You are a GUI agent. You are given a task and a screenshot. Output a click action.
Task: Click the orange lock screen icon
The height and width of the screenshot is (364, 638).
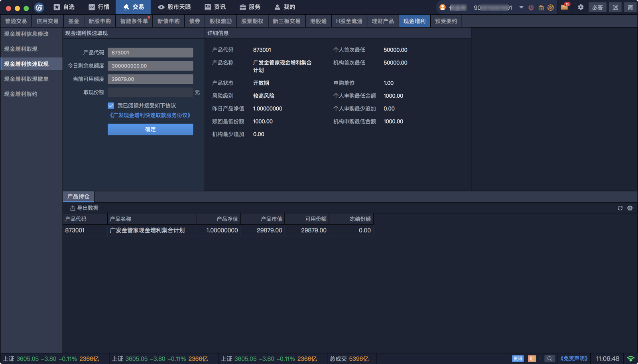(541, 8)
